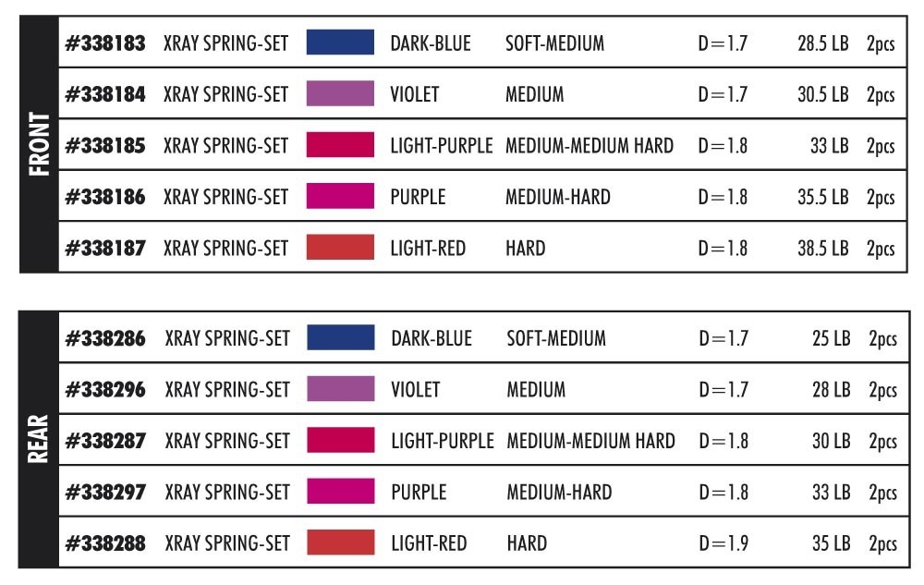Click the 38.5 LB weight value
Image resolution: width=924 pixels, height=585 pixels.
point(822,249)
